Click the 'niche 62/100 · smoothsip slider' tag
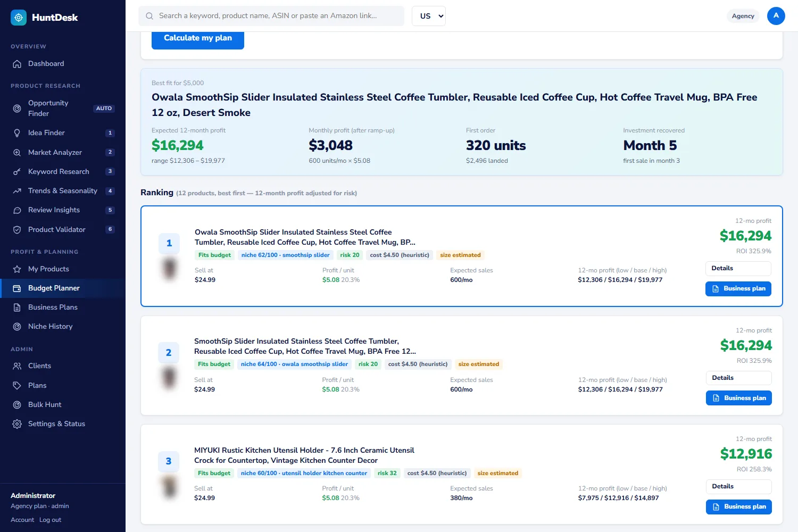 pyautogui.click(x=286, y=255)
